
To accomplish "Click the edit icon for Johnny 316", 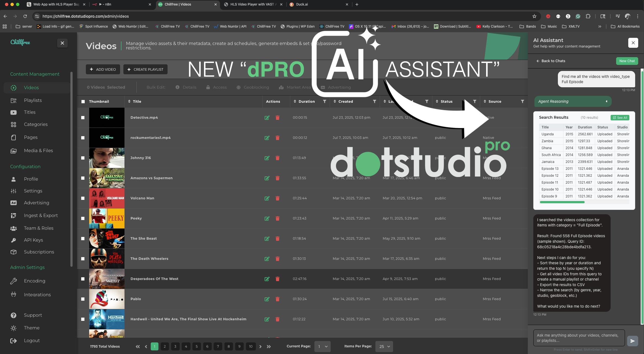I will coord(267,158).
